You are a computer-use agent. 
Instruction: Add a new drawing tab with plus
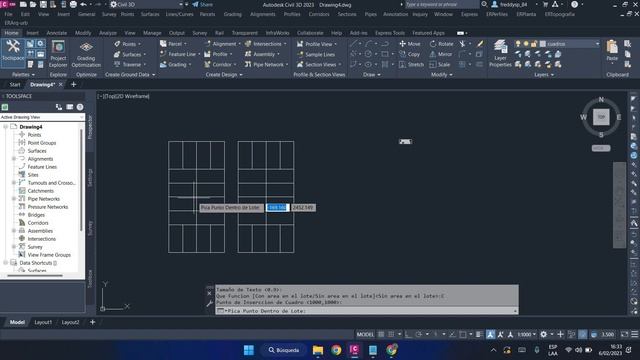(73, 84)
